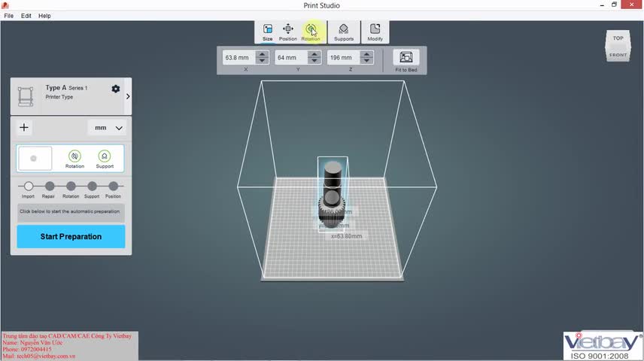Open the Help menu
The height and width of the screenshot is (361, 644).
(x=44, y=16)
